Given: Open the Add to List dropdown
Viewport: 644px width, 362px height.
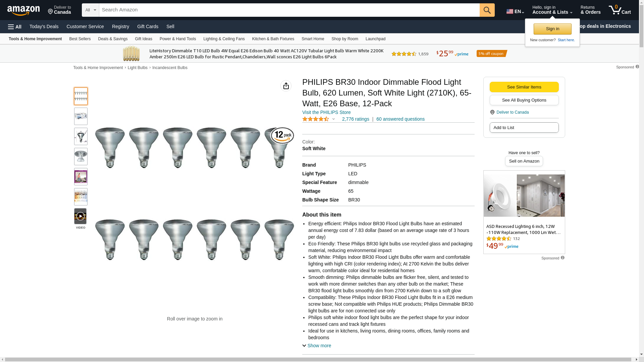Looking at the screenshot, I should pyautogui.click(x=524, y=128).
